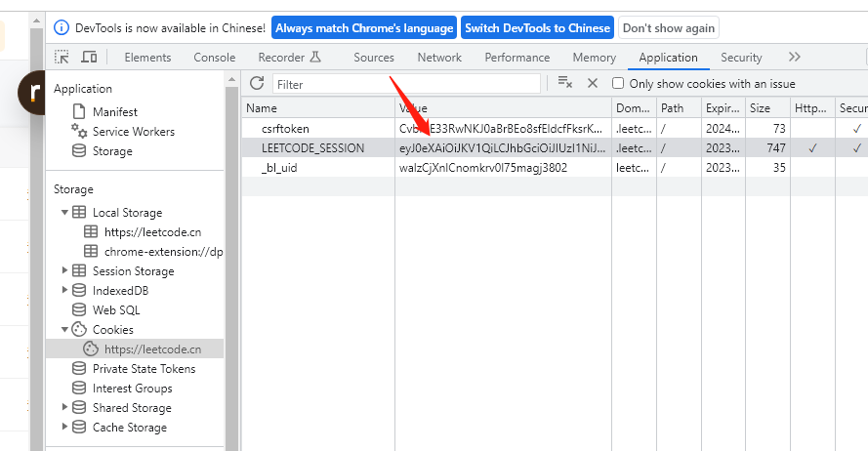Open the Network tab

(439, 57)
